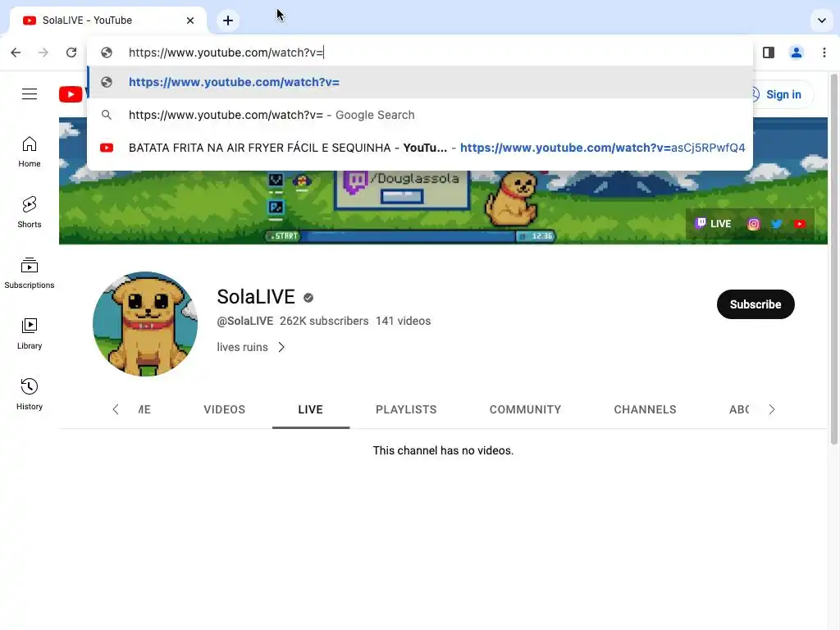The width and height of the screenshot is (840, 630).
Task: Switch to the VIDEOS tab
Action: click(x=225, y=410)
